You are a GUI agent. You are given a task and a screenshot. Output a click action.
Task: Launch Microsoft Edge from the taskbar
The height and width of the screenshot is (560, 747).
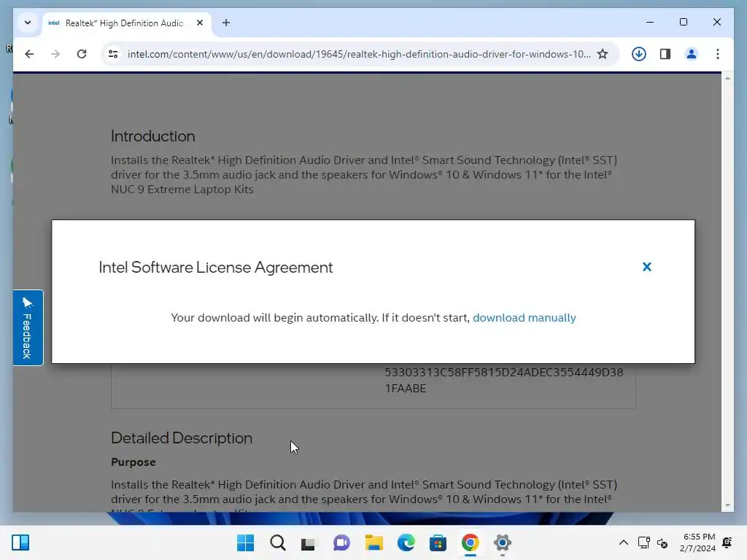pos(406,542)
